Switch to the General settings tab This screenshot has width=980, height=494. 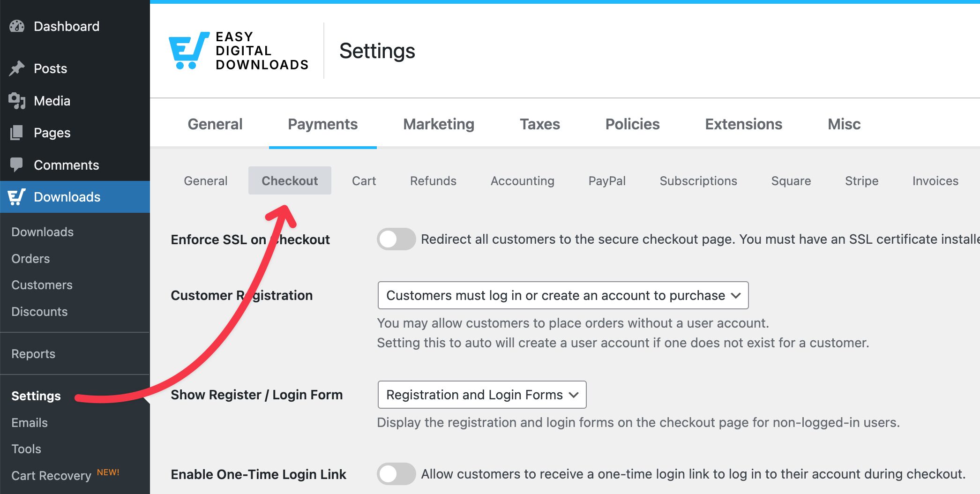pyautogui.click(x=215, y=124)
